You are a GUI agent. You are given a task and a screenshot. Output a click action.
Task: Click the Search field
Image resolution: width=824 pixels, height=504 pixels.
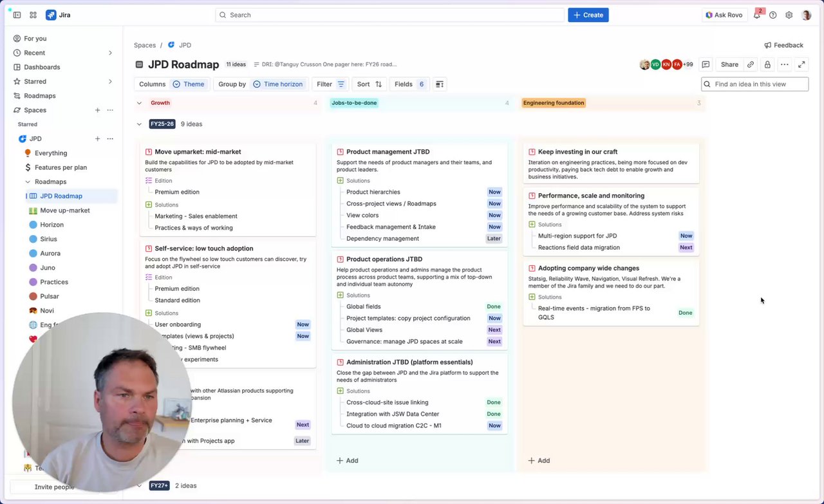(390, 15)
